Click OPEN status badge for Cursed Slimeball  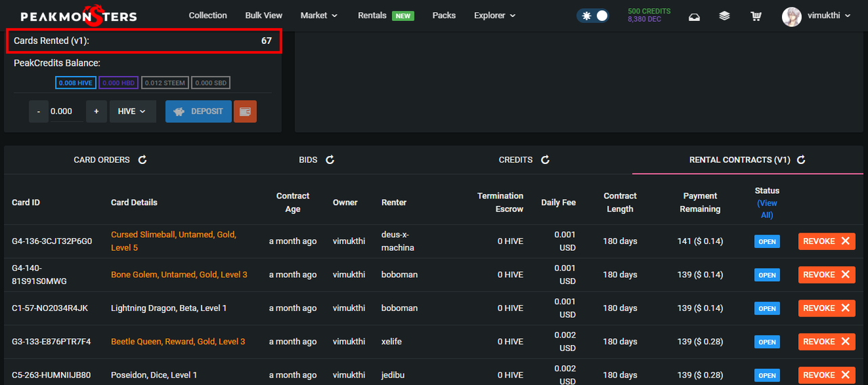(x=767, y=241)
